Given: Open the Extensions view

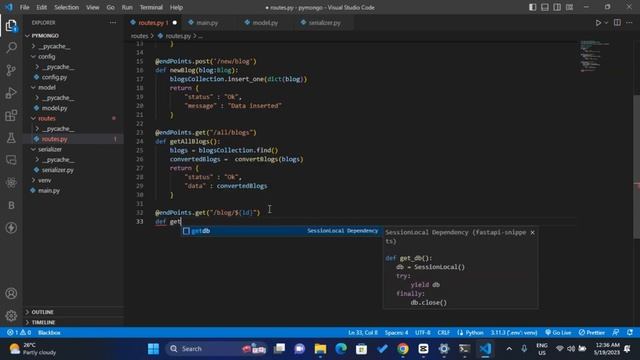Looking at the screenshot, I should [x=11, y=116].
